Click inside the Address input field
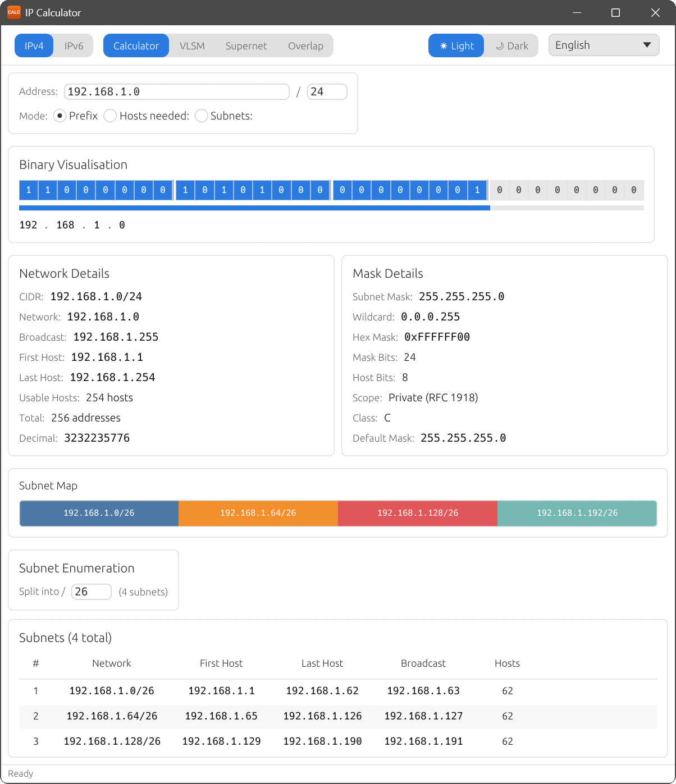The width and height of the screenshot is (676, 784). [x=177, y=91]
